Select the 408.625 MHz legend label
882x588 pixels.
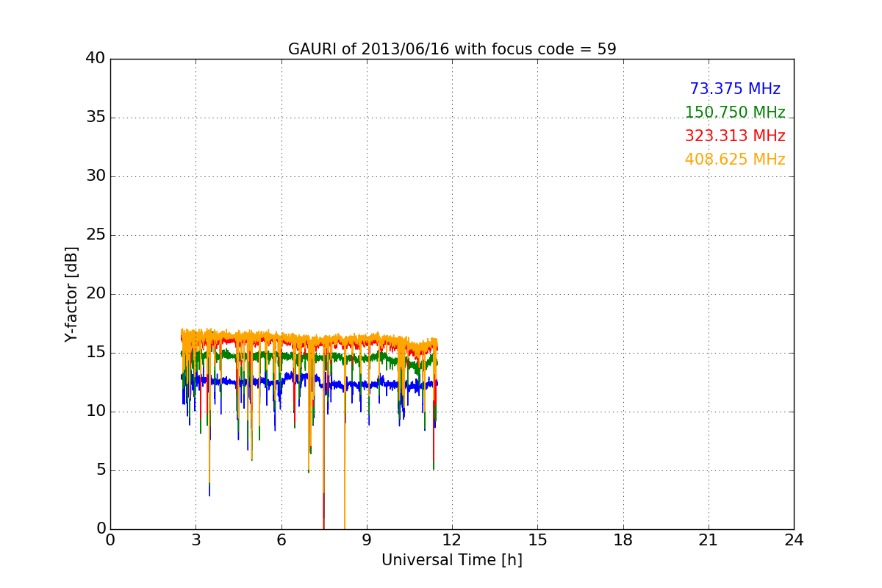[x=735, y=159]
